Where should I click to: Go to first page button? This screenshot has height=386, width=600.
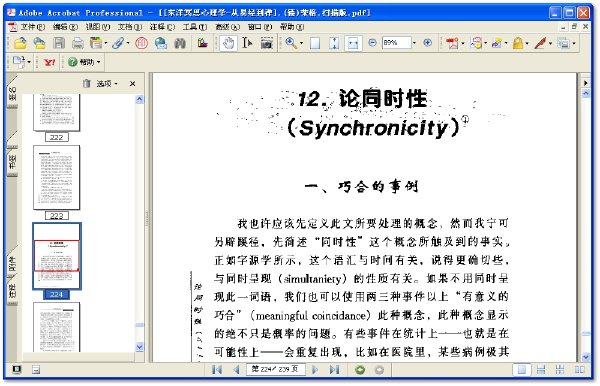(217, 370)
